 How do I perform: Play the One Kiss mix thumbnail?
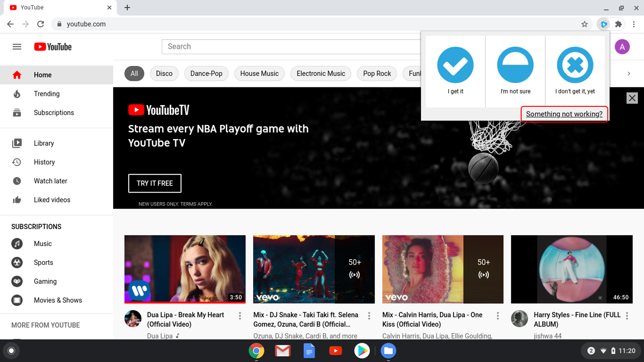443,269
